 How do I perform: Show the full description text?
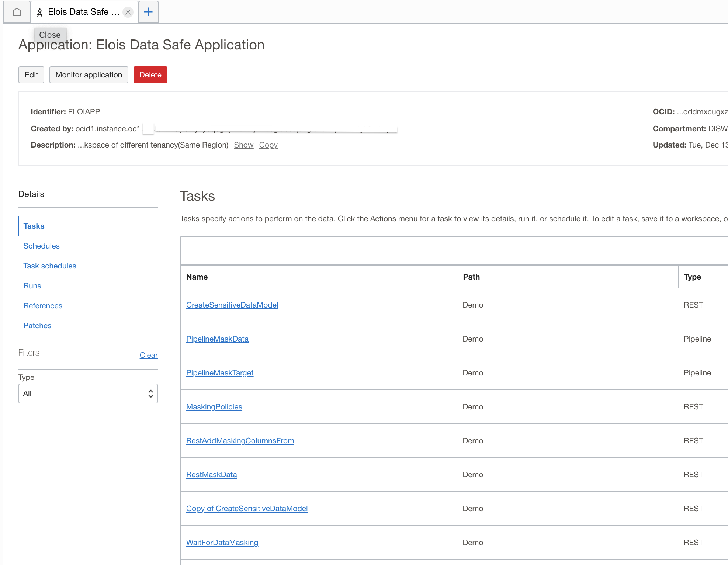tap(243, 145)
